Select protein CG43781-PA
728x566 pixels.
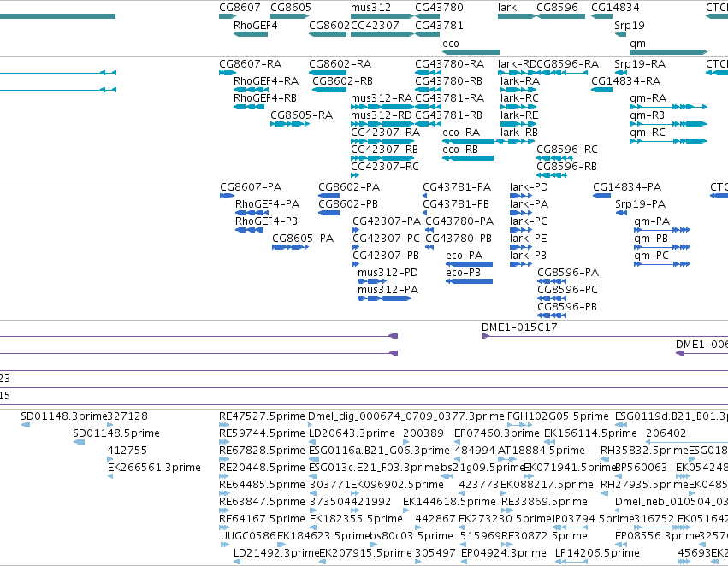pos(457,187)
